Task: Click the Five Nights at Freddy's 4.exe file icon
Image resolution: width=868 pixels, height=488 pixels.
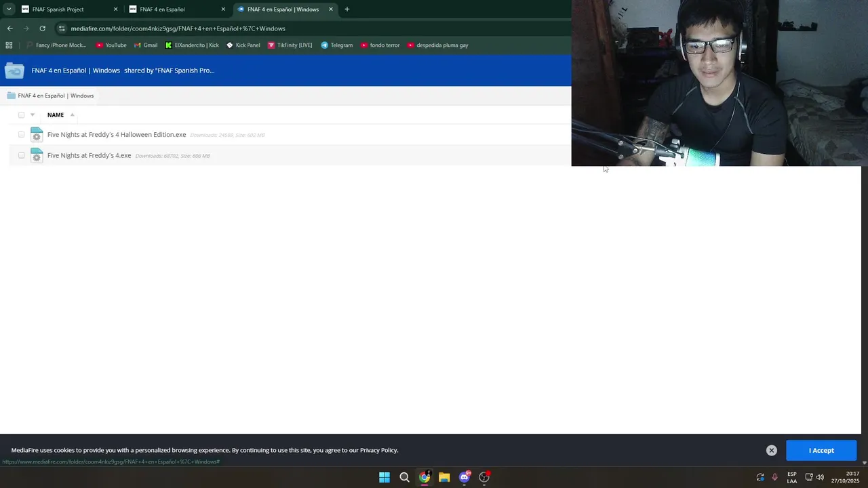Action: (x=37, y=155)
